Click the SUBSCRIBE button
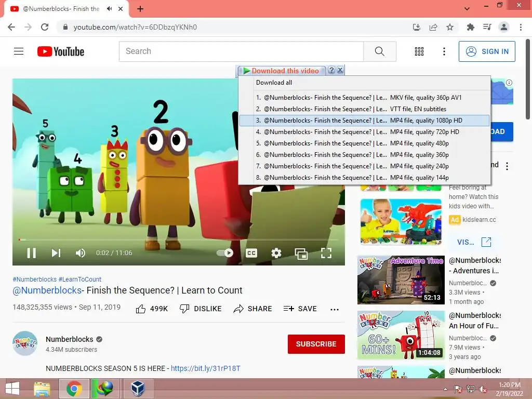 coord(316,344)
